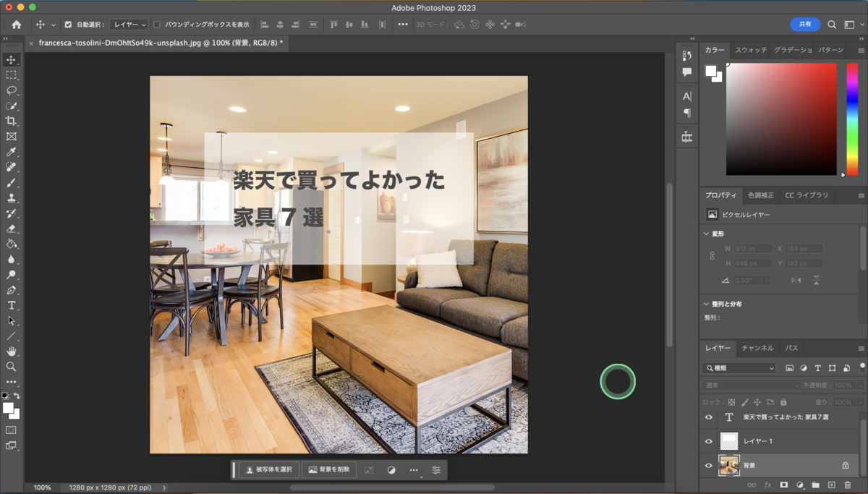Click the 共有 share button
The height and width of the screenshot is (494, 868).
805,25
